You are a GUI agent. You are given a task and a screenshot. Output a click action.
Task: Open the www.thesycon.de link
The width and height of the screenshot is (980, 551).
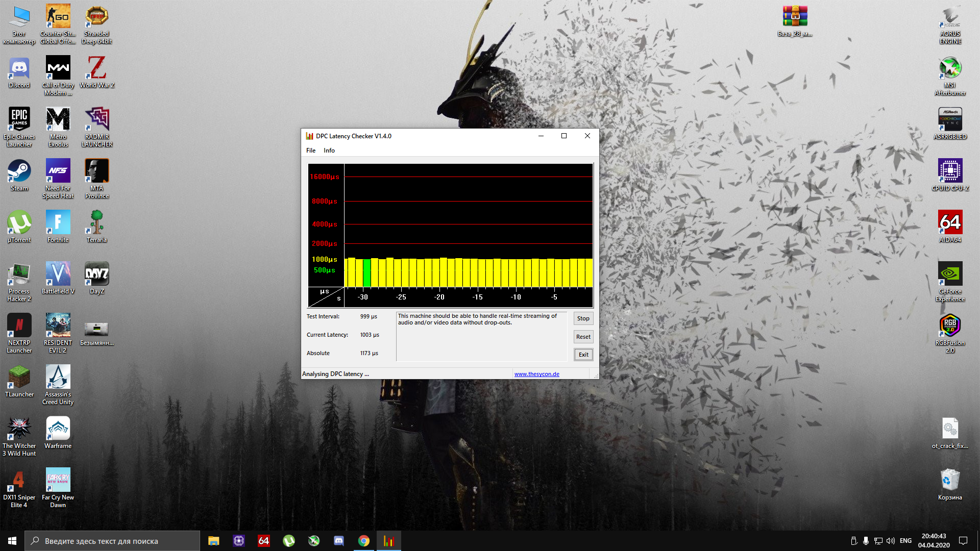536,374
